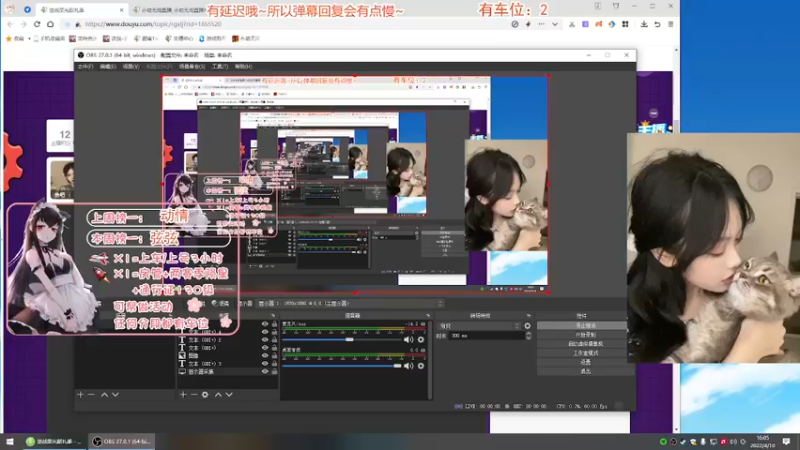Open the Windows Start menu

point(10,441)
